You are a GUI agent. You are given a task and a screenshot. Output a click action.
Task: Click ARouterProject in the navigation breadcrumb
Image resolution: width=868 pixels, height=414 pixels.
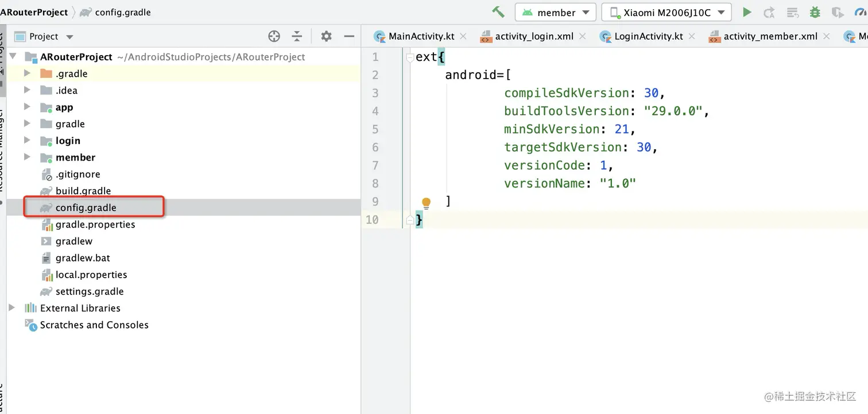tap(34, 12)
